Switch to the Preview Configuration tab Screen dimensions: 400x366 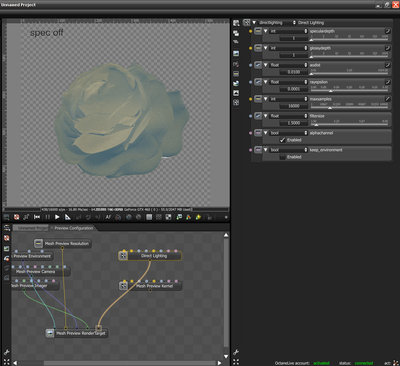point(74,228)
